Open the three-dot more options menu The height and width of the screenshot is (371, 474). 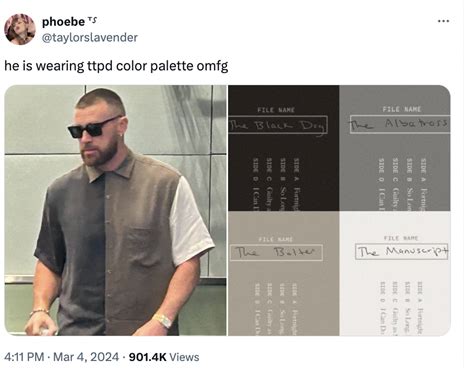pos(443,21)
